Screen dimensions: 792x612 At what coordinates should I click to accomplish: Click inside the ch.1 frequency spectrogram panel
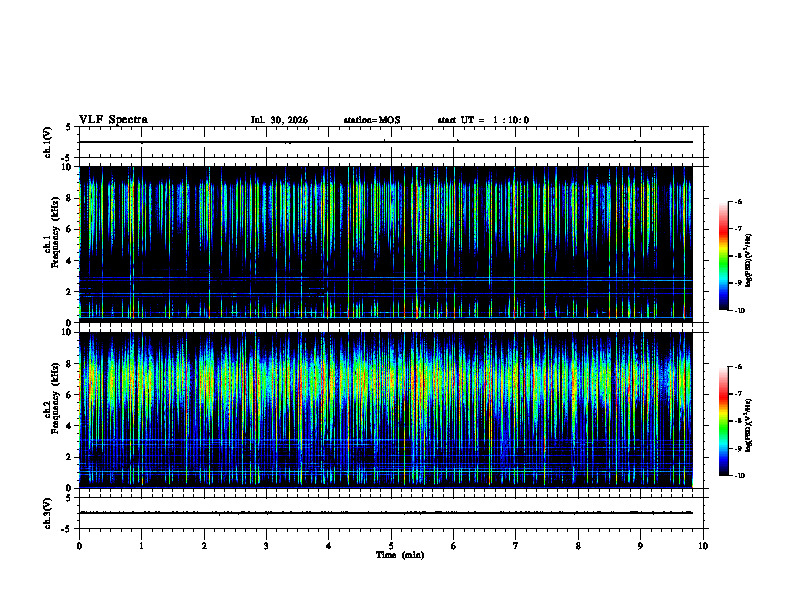(x=386, y=244)
